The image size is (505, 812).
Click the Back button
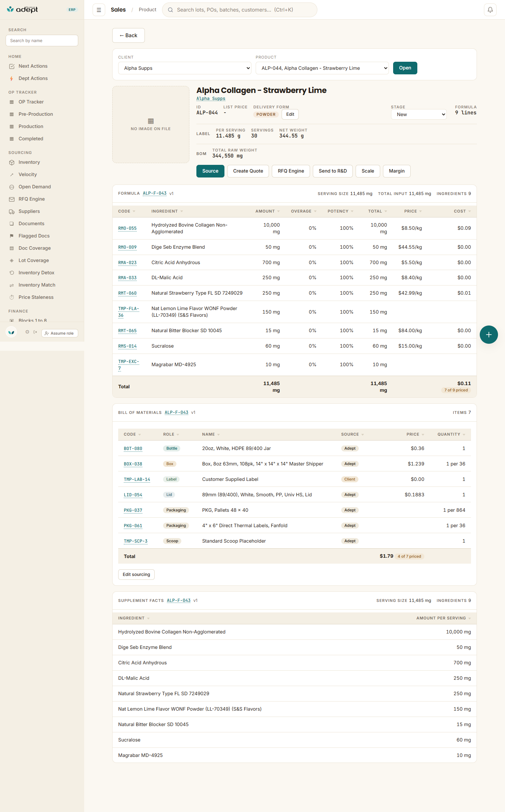point(128,35)
